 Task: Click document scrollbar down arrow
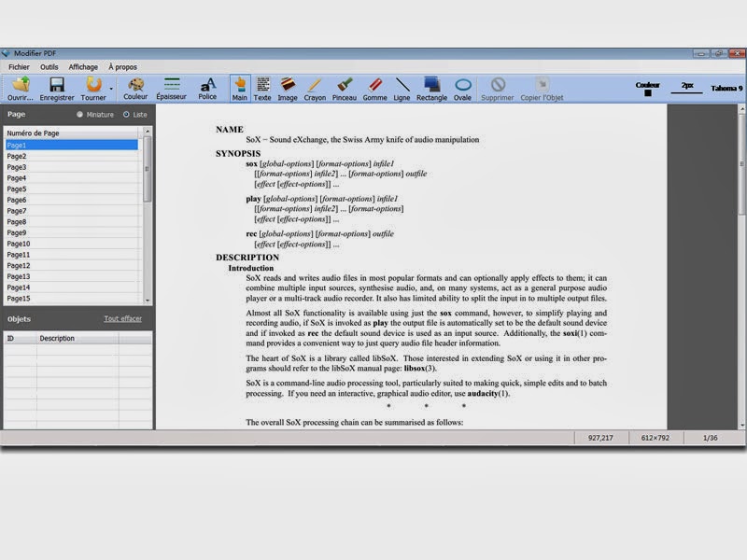741,426
